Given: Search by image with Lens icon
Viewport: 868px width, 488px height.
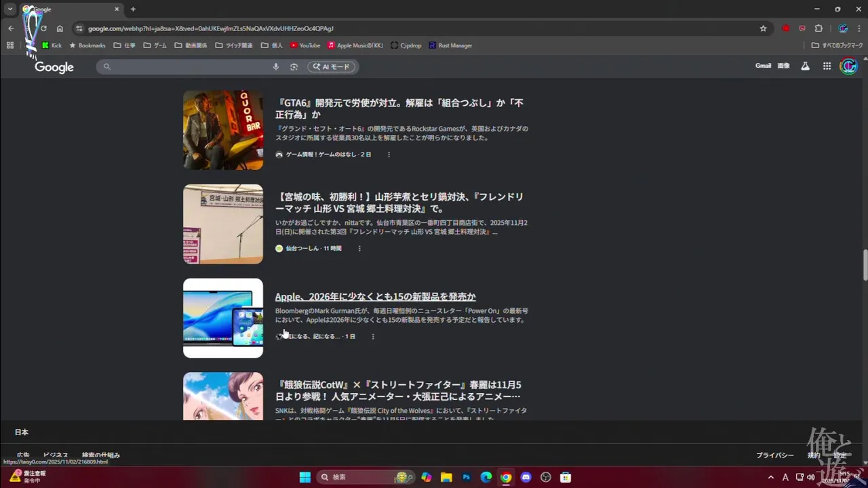Looking at the screenshot, I should coord(294,66).
